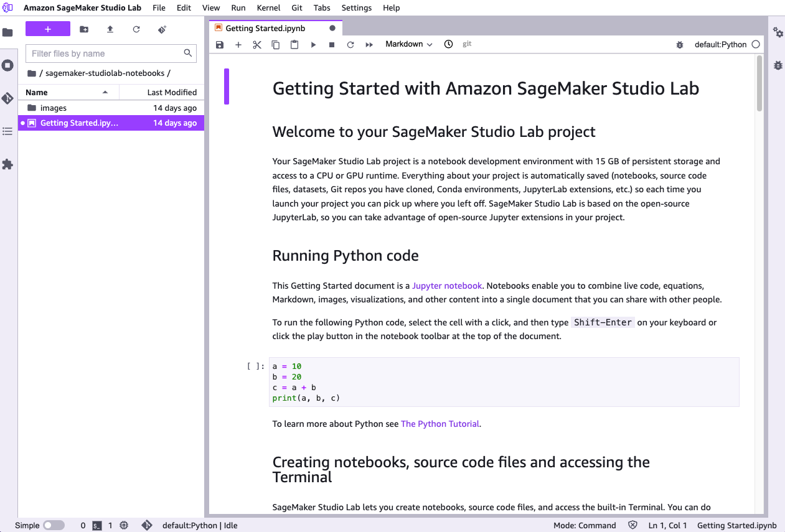Open the Git sidebar panel
Screen dimensions: 785x532
[x=7, y=98]
